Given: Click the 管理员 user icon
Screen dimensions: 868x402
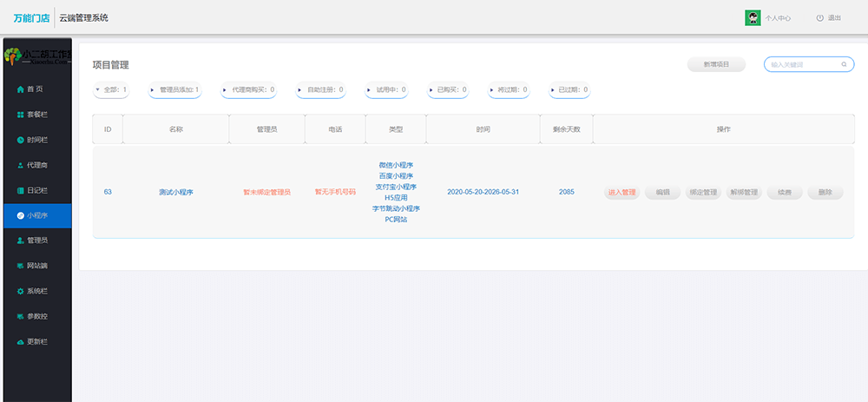Looking at the screenshot, I should point(21,241).
